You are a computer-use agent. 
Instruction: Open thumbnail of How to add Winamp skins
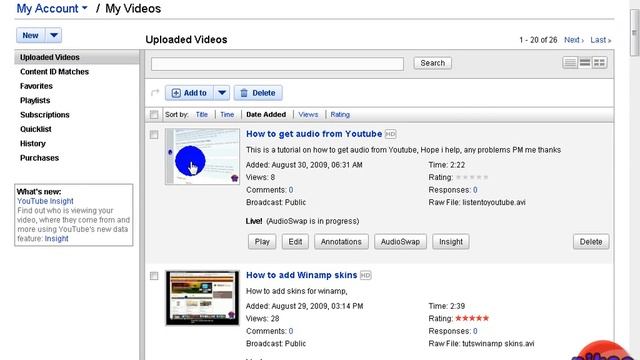(x=202, y=298)
